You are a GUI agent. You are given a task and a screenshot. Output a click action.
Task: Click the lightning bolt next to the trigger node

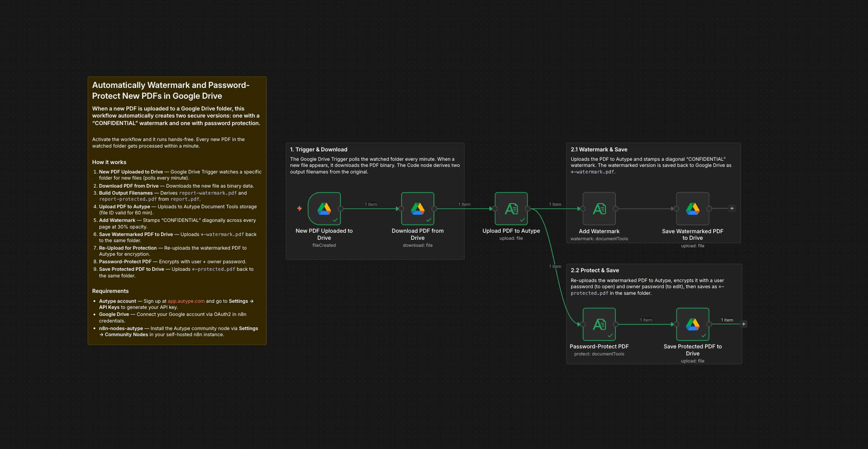click(299, 208)
